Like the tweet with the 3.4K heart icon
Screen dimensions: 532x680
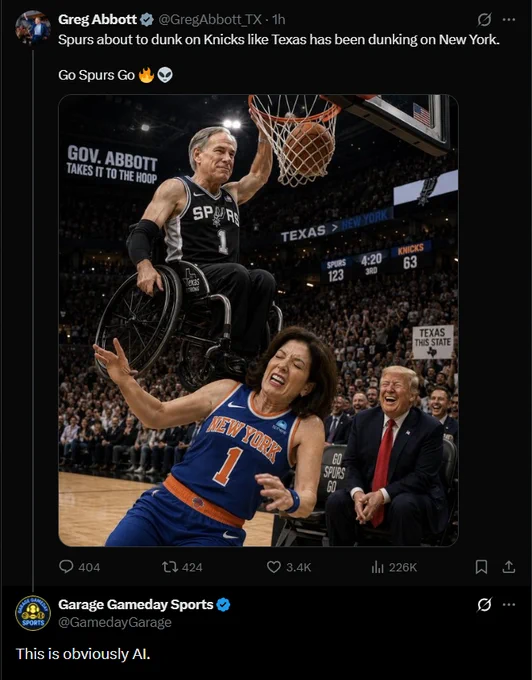coord(274,567)
